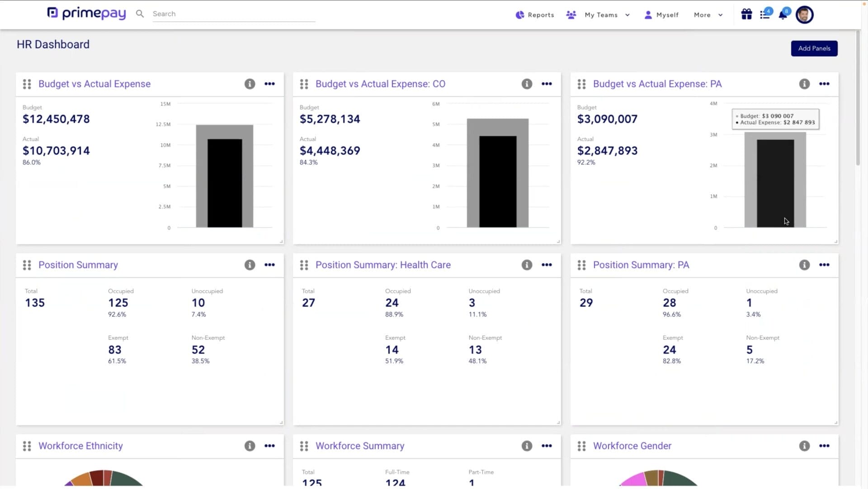Show info for Workforce Ethnicity panel
Screen dimensions: 868x489
point(250,446)
